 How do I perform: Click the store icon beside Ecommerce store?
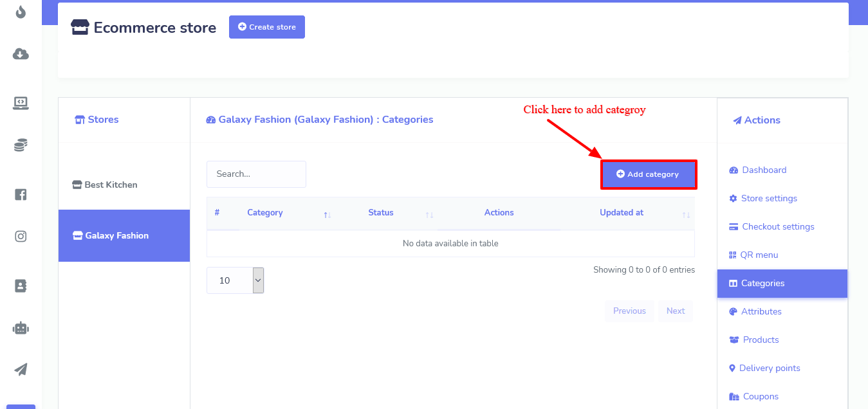pyautogui.click(x=80, y=27)
